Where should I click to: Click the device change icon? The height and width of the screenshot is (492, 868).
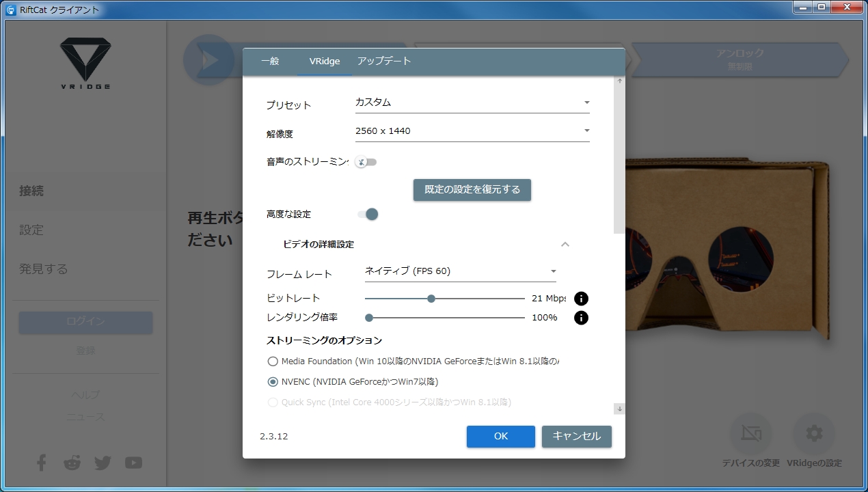(x=750, y=435)
